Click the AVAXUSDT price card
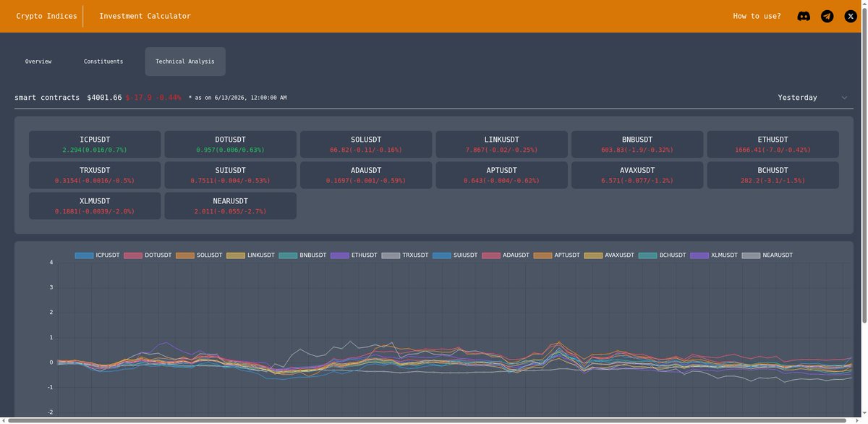 pos(637,175)
